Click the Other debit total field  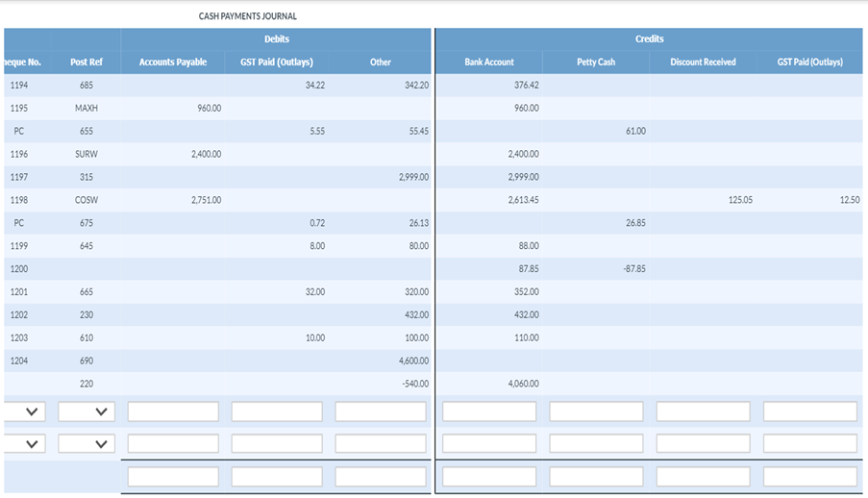click(381, 477)
